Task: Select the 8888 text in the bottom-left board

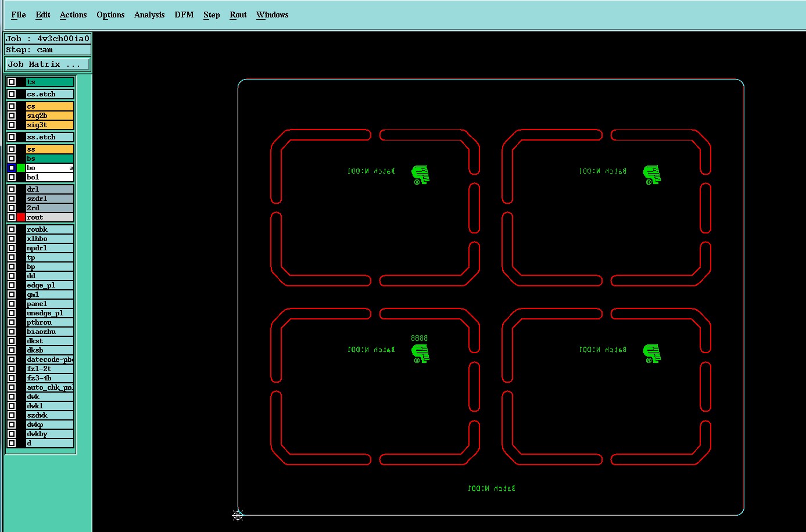Action: [419, 338]
